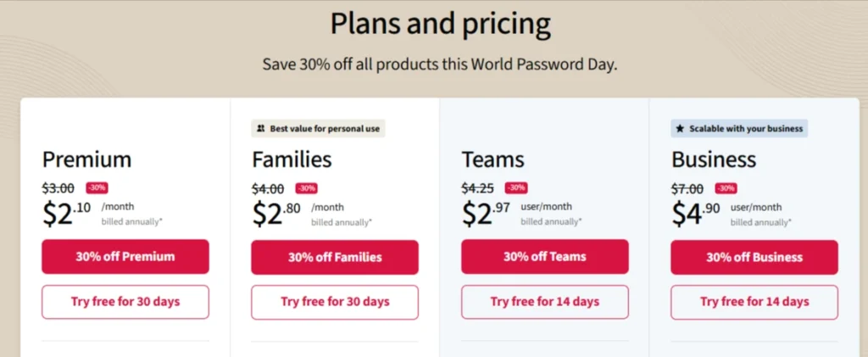Select 30% off Families button
The image size is (868, 357).
pyautogui.click(x=335, y=258)
